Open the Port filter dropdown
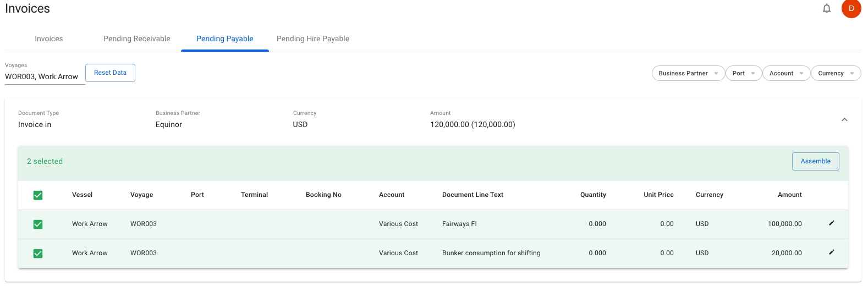This screenshot has width=868, height=291. tap(743, 73)
